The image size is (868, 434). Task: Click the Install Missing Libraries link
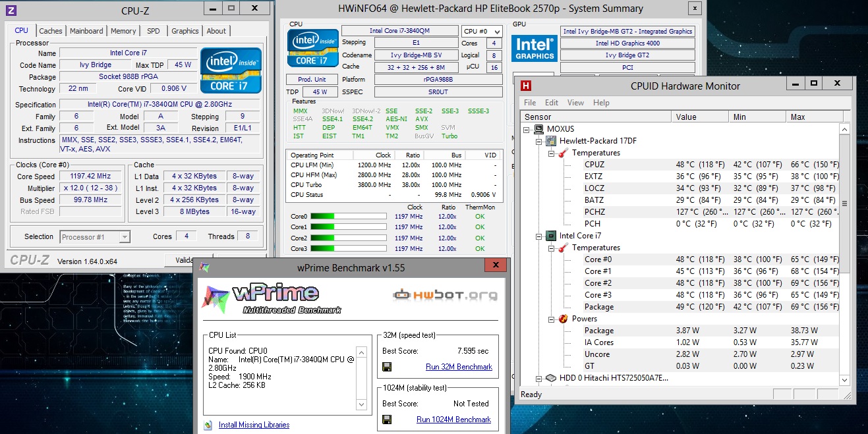click(x=254, y=425)
